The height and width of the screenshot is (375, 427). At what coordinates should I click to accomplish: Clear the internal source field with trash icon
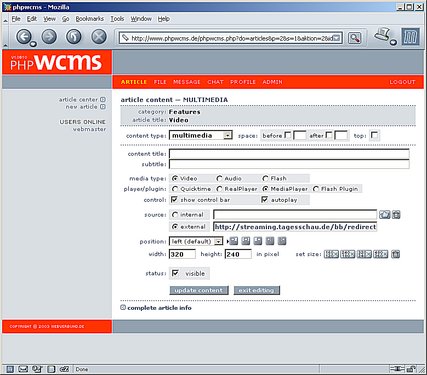pos(396,215)
